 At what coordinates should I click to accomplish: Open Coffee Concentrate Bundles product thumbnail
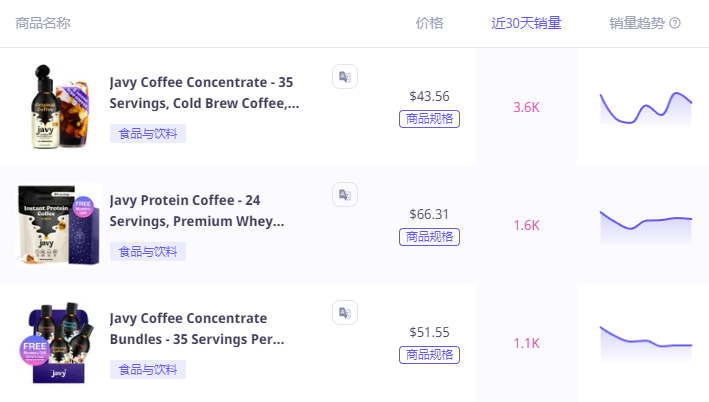point(58,343)
